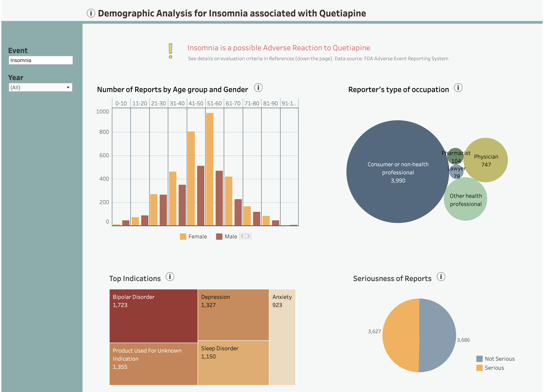This screenshot has height=392, width=544.
Task: Click info icon beside dashboard title
Action: pos(91,13)
